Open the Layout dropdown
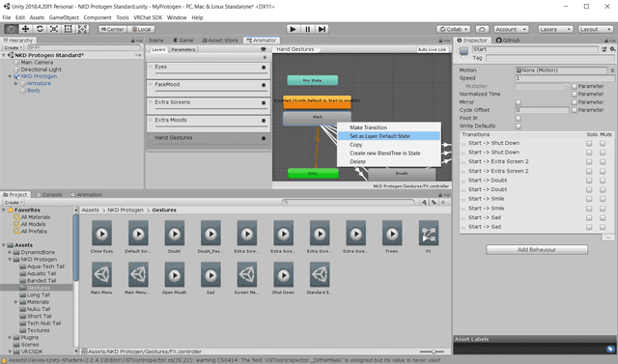Image resolution: width=618 pixels, height=364 pixels. tap(596, 29)
